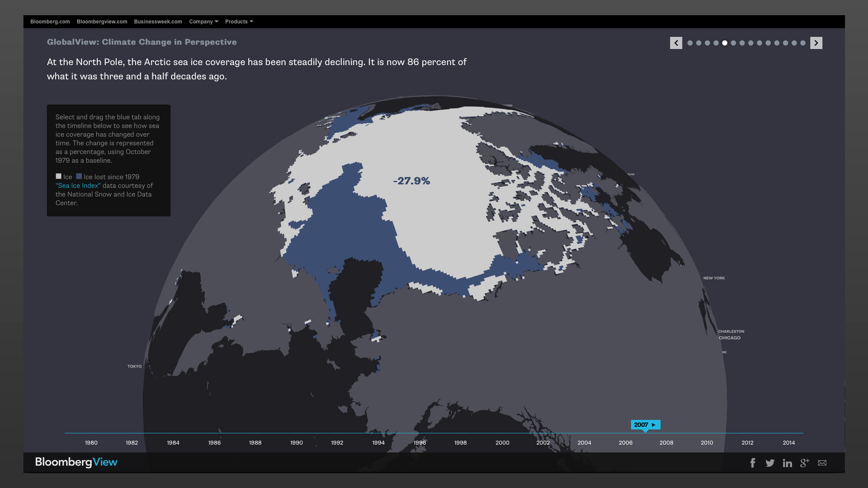Select the last slide pagination dot
This screenshot has width=868, height=488.
pyautogui.click(x=803, y=43)
